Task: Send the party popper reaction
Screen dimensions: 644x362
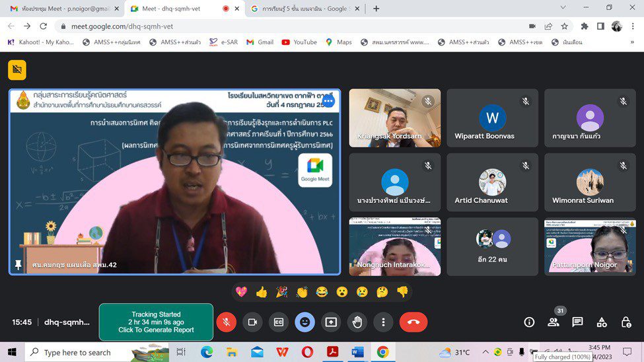Action: (282, 292)
